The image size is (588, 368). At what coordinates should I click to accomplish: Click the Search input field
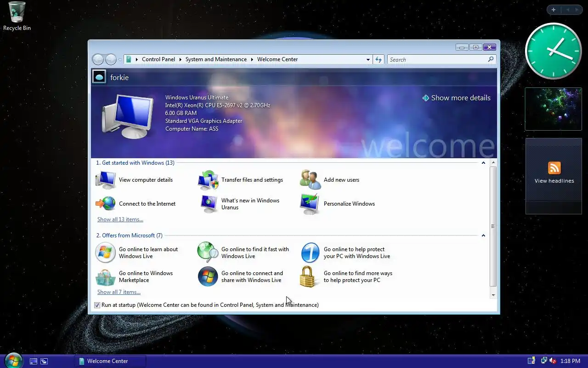click(x=437, y=59)
